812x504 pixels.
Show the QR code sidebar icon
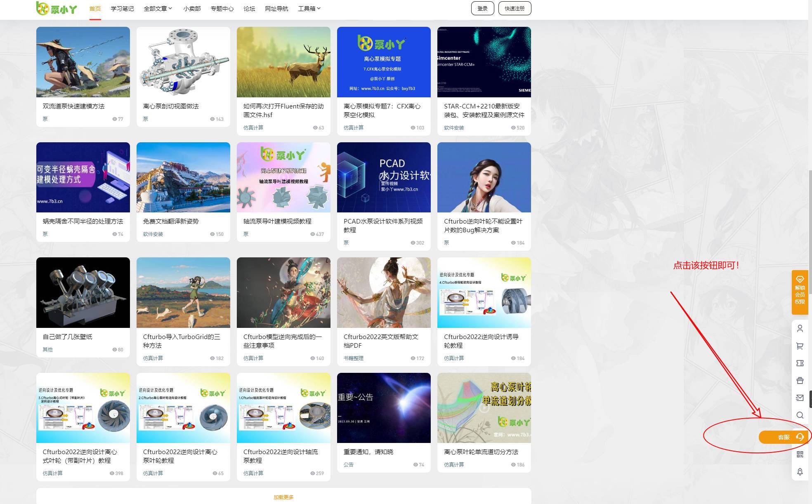pos(800,455)
